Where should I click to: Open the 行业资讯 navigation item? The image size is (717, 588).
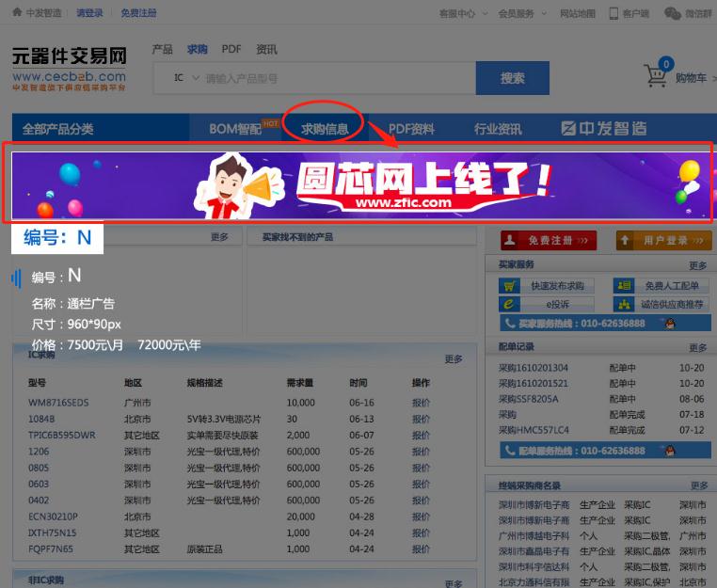pos(498,130)
